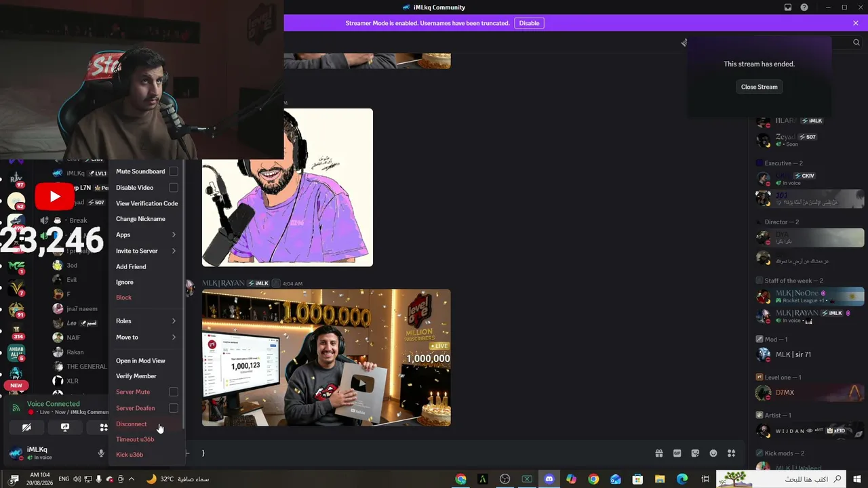This screenshot has width=868, height=488.
Task: Open the GIF picker
Action: click(677, 453)
